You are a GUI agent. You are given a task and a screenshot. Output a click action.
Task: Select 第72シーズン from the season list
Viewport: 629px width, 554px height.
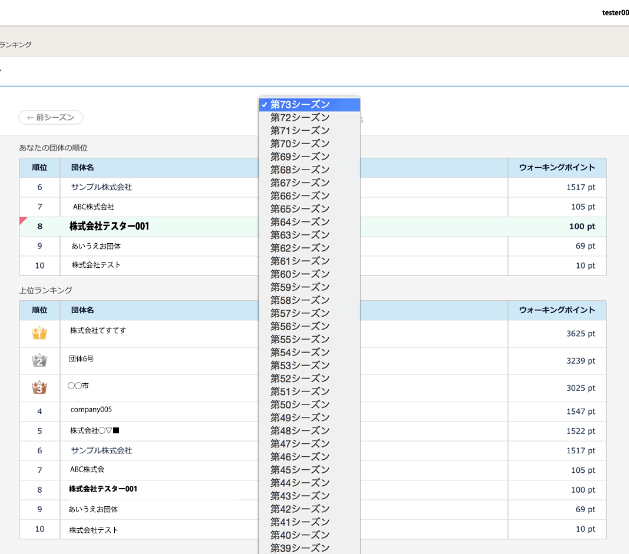tap(300, 118)
